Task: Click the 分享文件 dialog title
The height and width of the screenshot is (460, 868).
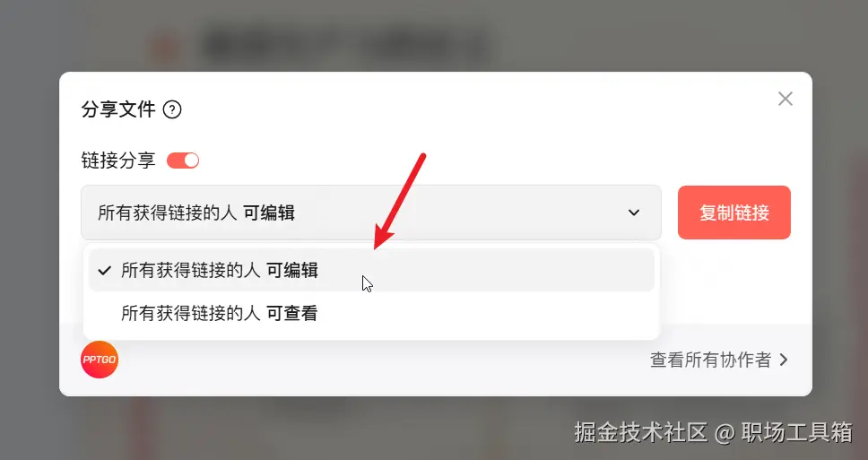Action: click(x=118, y=109)
